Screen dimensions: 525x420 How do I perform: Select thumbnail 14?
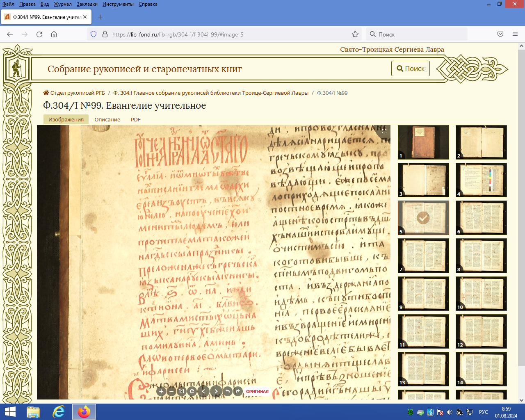(x=481, y=369)
